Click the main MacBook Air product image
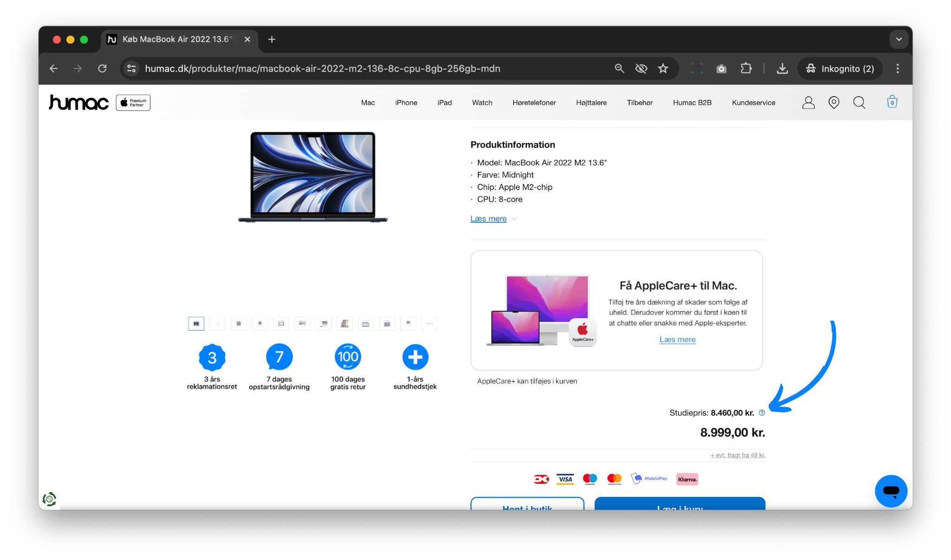The height and width of the screenshot is (560, 951). click(313, 177)
